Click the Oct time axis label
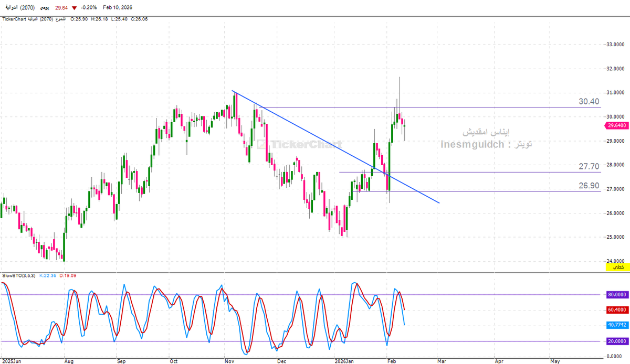This screenshot has width=630, height=364. pyautogui.click(x=173, y=361)
